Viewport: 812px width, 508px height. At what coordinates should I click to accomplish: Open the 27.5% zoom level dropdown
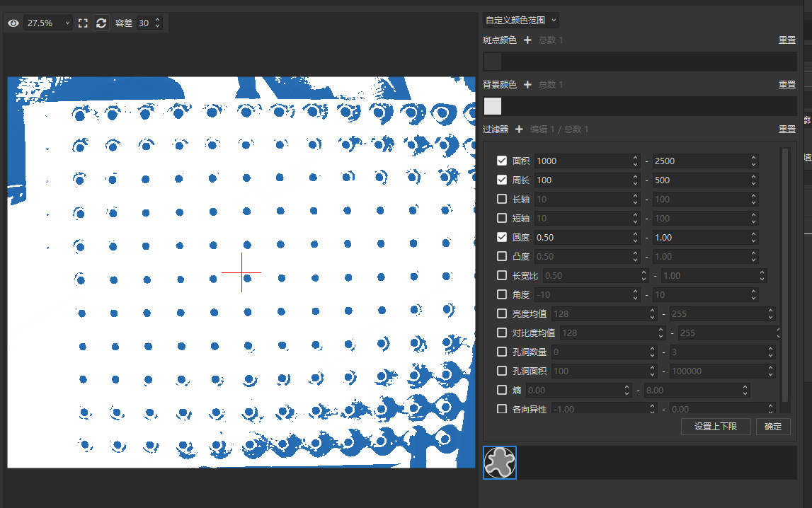48,23
